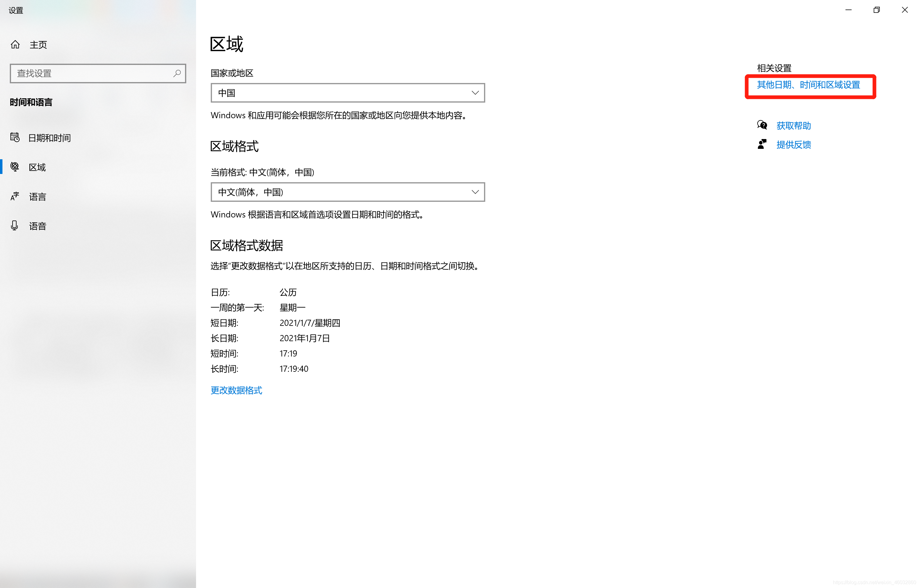
Task: Click the date and time calendar icon
Action: click(x=15, y=138)
